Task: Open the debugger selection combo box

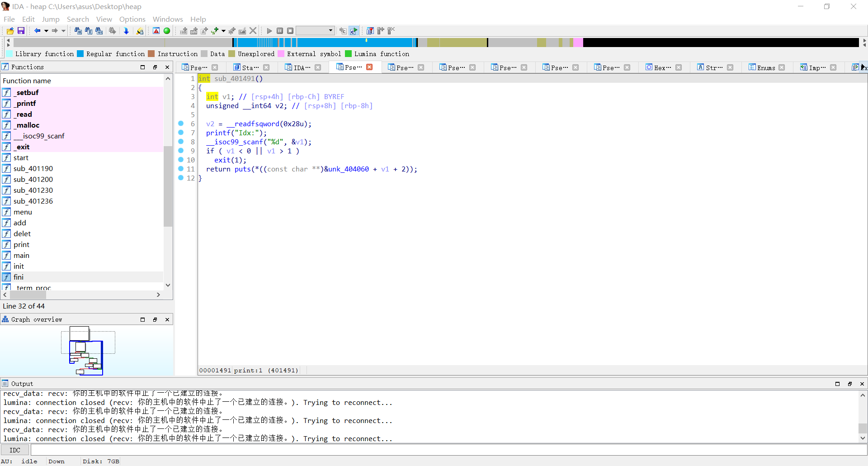Action: (315, 31)
